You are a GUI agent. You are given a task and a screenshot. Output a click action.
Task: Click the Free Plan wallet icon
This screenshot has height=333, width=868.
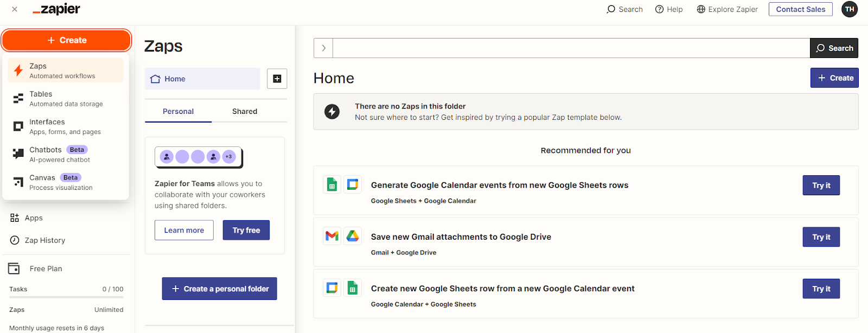[14, 268]
